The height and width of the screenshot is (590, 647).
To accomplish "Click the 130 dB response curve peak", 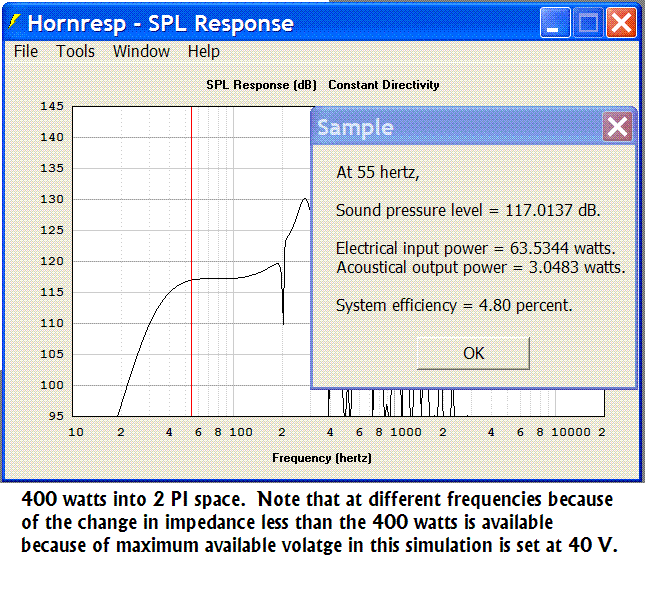I will click(305, 199).
